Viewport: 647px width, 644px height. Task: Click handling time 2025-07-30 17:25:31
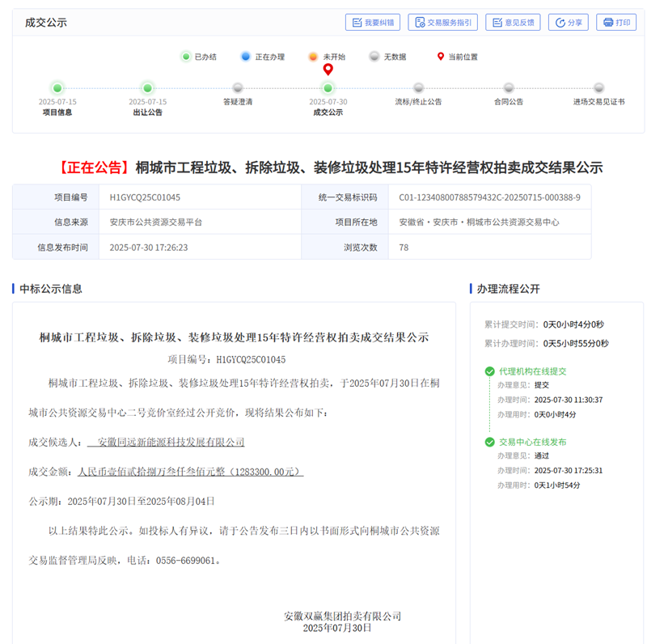pyautogui.click(x=569, y=470)
